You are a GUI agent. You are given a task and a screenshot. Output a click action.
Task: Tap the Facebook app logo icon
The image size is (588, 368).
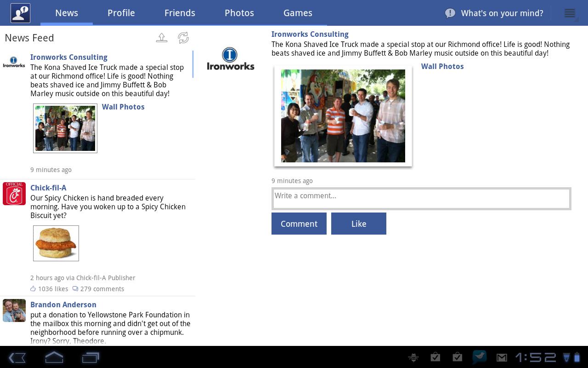click(21, 13)
